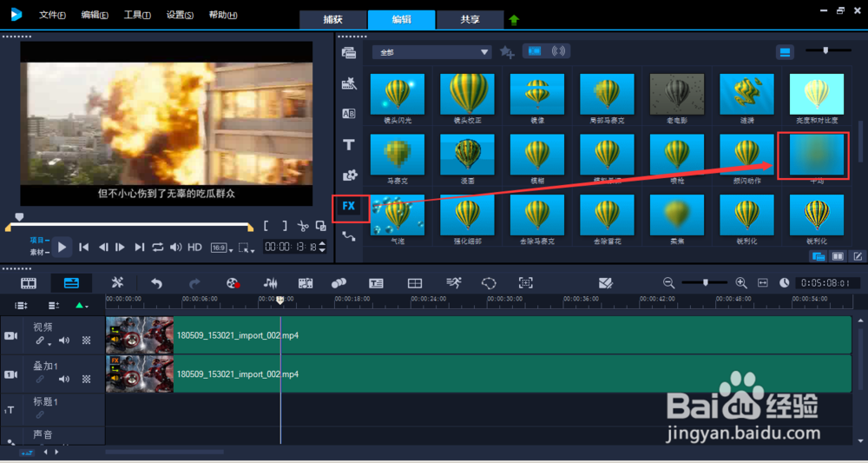Play the preview
Image resolution: width=868 pixels, height=463 pixels.
tap(62, 247)
